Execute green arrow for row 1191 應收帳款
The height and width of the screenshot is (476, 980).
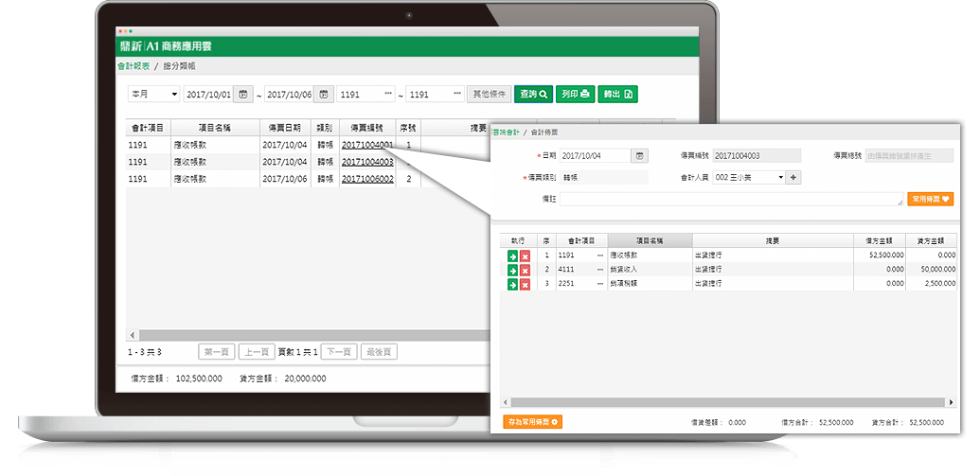512,256
